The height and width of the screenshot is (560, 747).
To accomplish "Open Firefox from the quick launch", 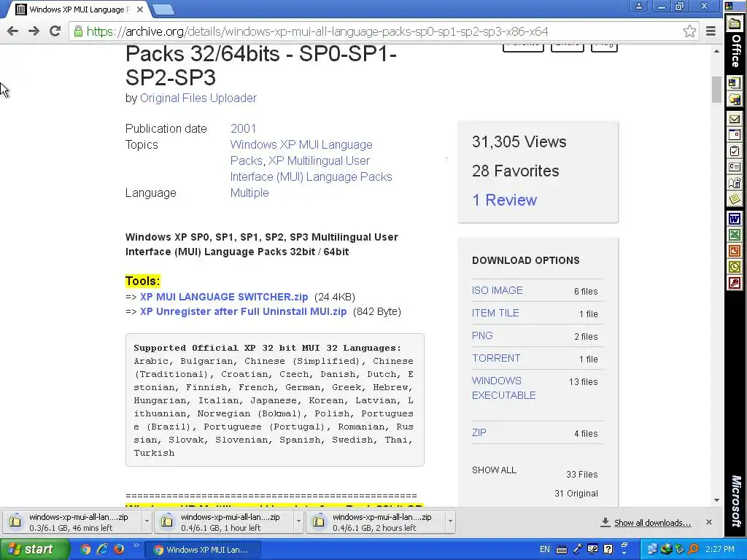I will [x=119, y=550].
